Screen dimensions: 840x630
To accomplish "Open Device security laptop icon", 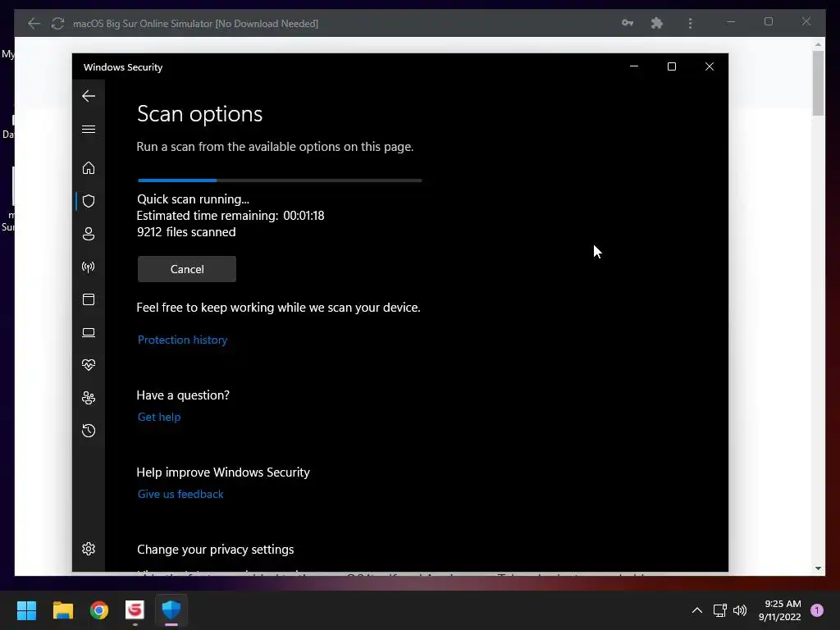I will pyautogui.click(x=89, y=333).
